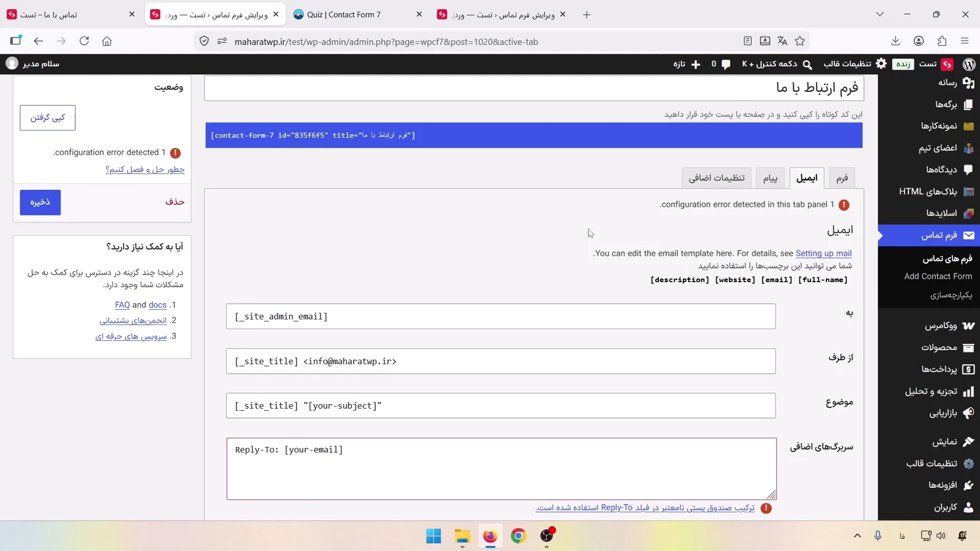Open the FAQ help link

tap(123, 304)
